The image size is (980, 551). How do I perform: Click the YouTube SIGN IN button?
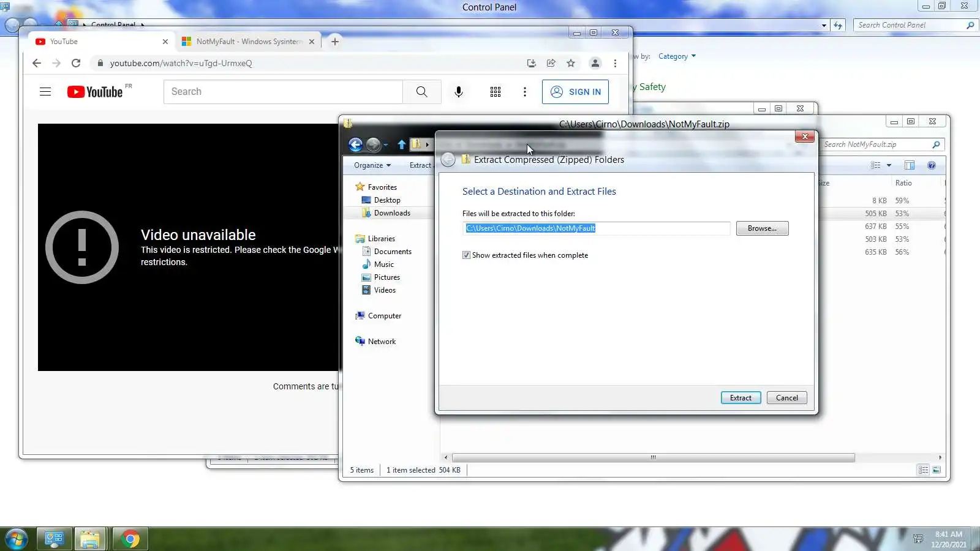(x=575, y=92)
